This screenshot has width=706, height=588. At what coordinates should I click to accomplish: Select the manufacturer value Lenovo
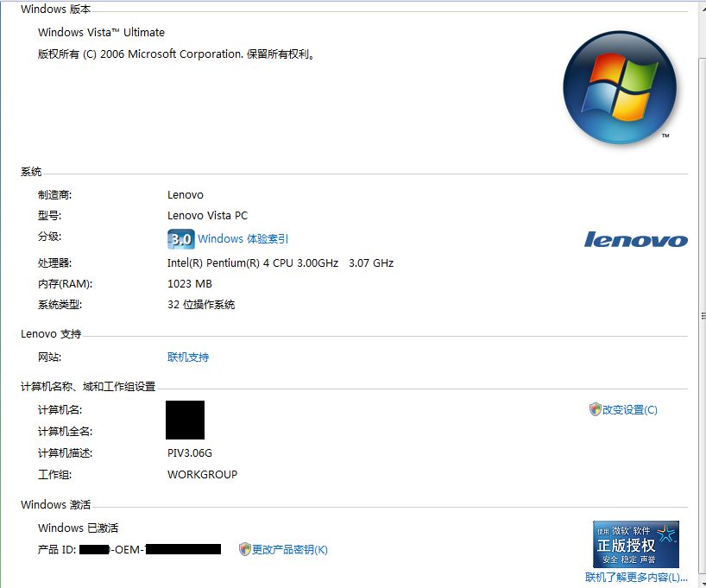pyautogui.click(x=186, y=195)
